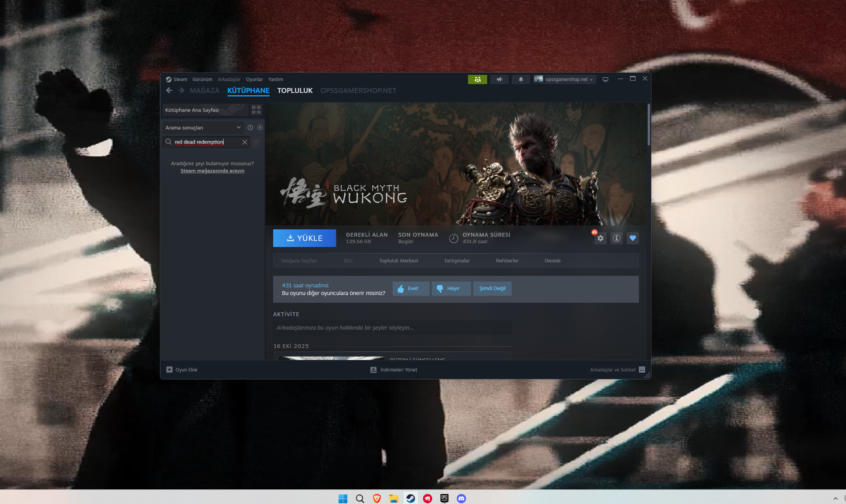Open game settings gear icon
846x504 pixels.
[600, 238]
